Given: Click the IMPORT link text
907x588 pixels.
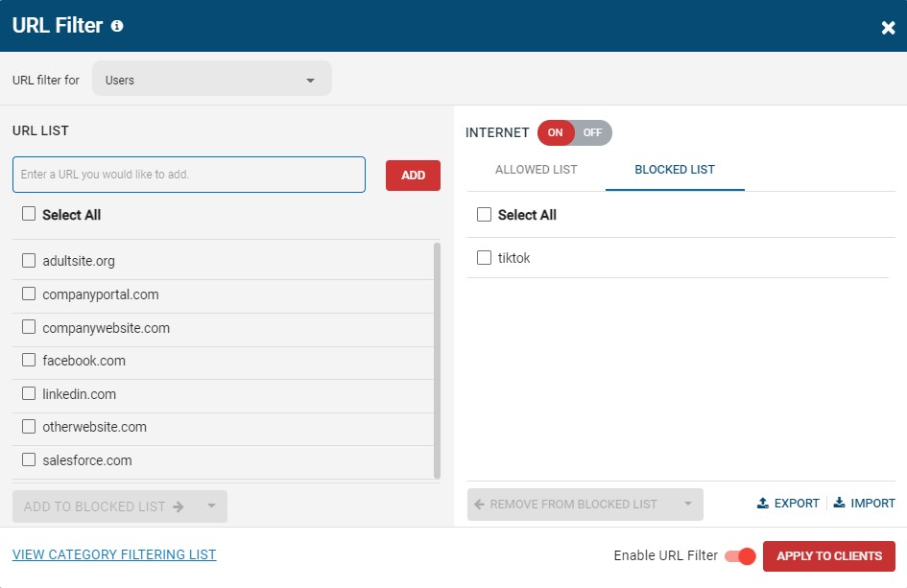Looking at the screenshot, I should click(872, 503).
